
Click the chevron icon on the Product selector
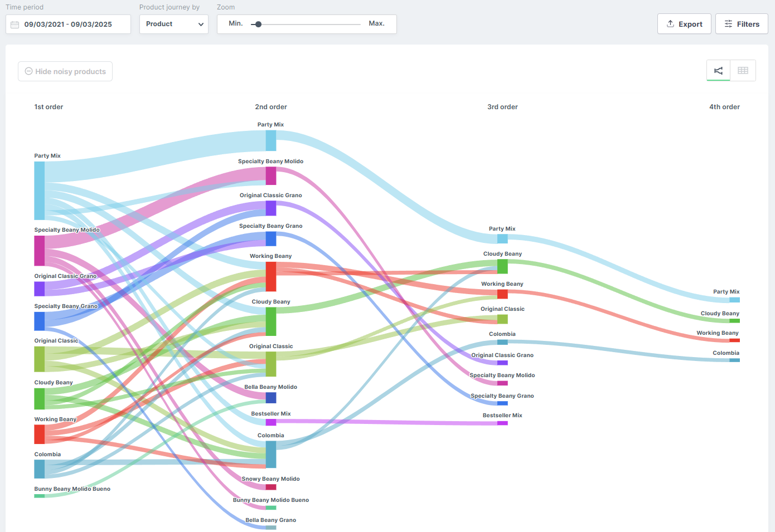pos(201,24)
